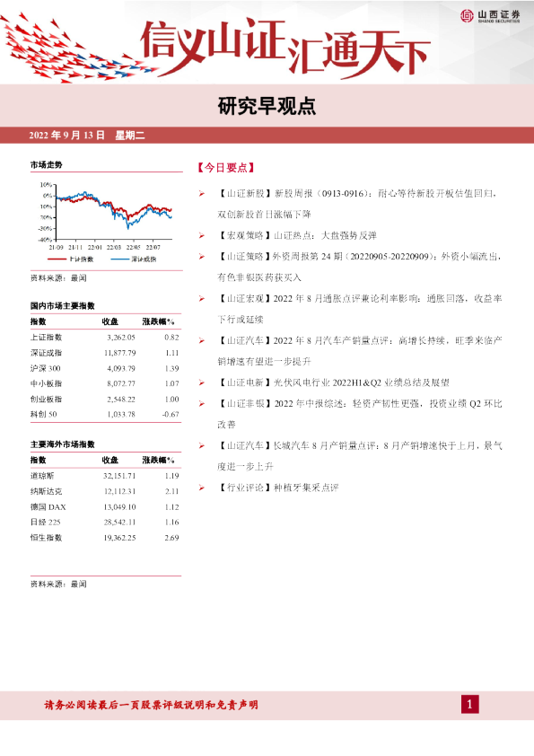Click the Shanxi Securities logo icon
This screenshot has height=756, width=534.
pyautogui.click(x=467, y=16)
